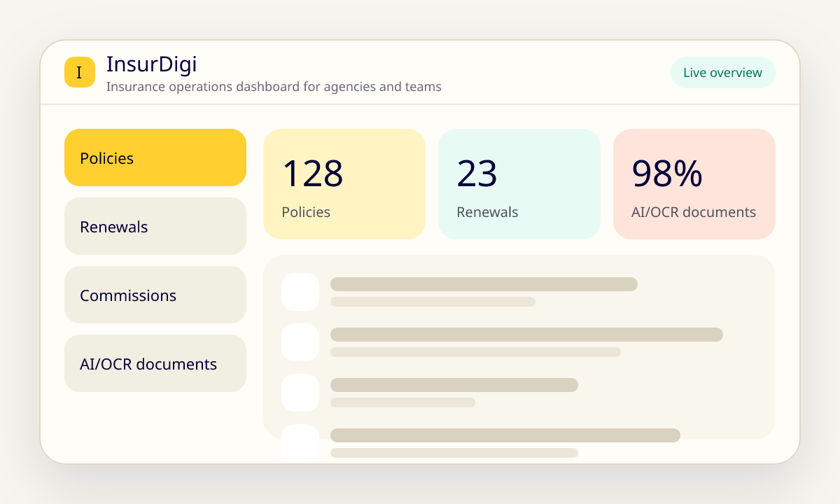Open the 98% AI/OCR documents stat card
This screenshot has width=840, height=504.
tap(694, 184)
